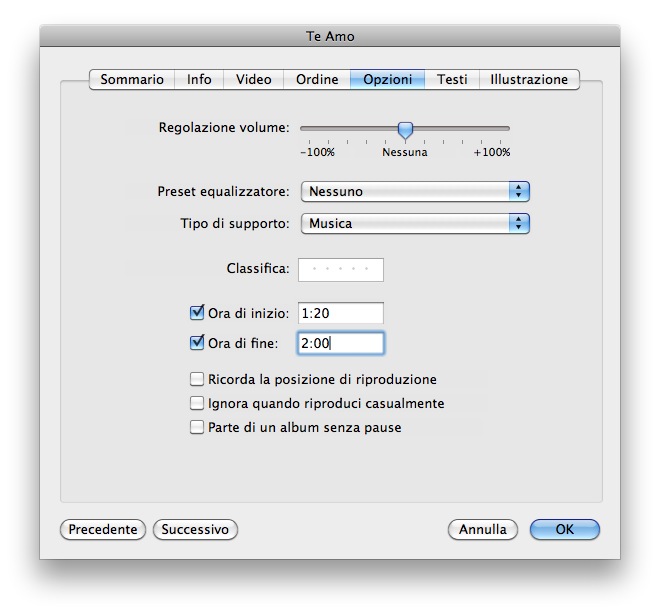Screen dimensions: 660x614
Task: Uncheck the Ora di inizio checkbox
Action: (197, 313)
